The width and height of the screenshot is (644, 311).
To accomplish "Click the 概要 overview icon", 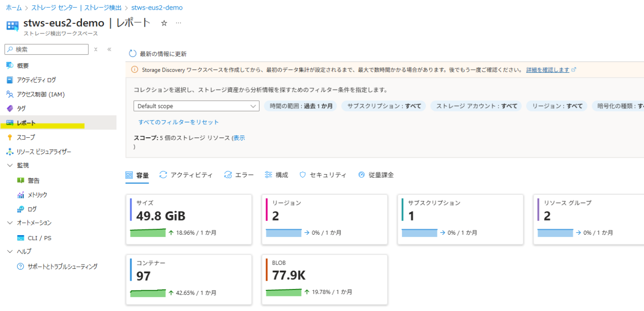I will (x=10, y=66).
